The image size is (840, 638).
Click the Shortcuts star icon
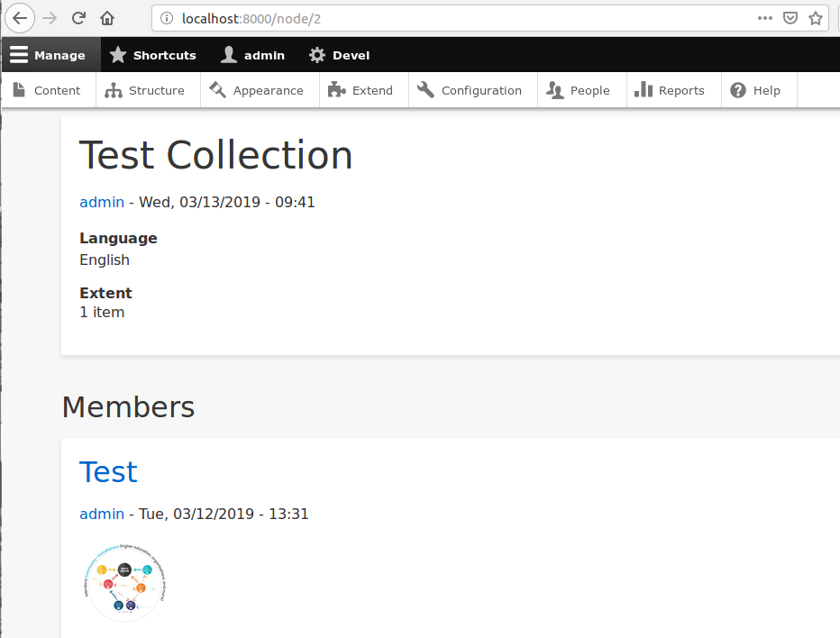116,54
